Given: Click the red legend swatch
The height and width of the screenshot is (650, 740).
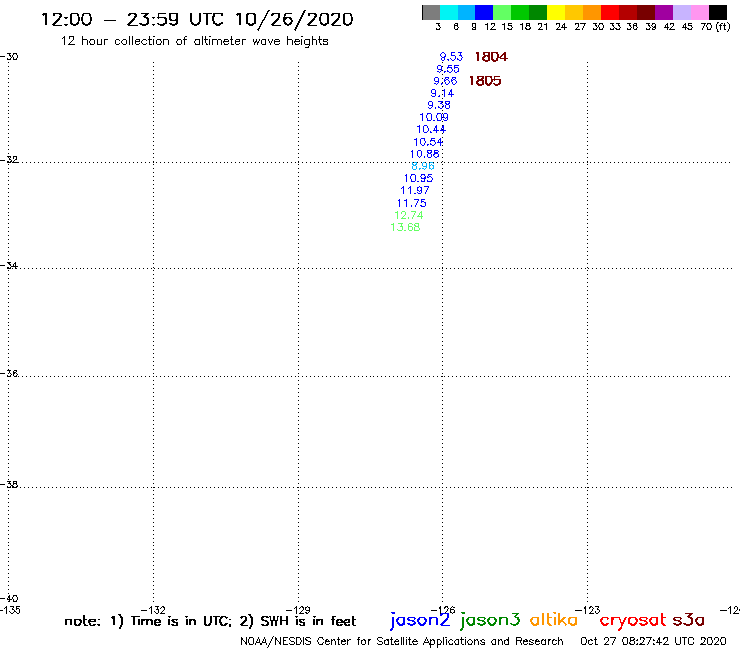Looking at the screenshot, I should pos(610,12).
